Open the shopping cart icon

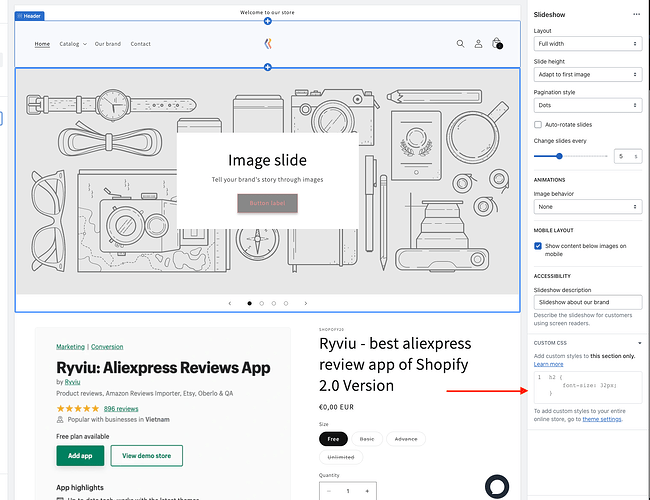(497, 44)
